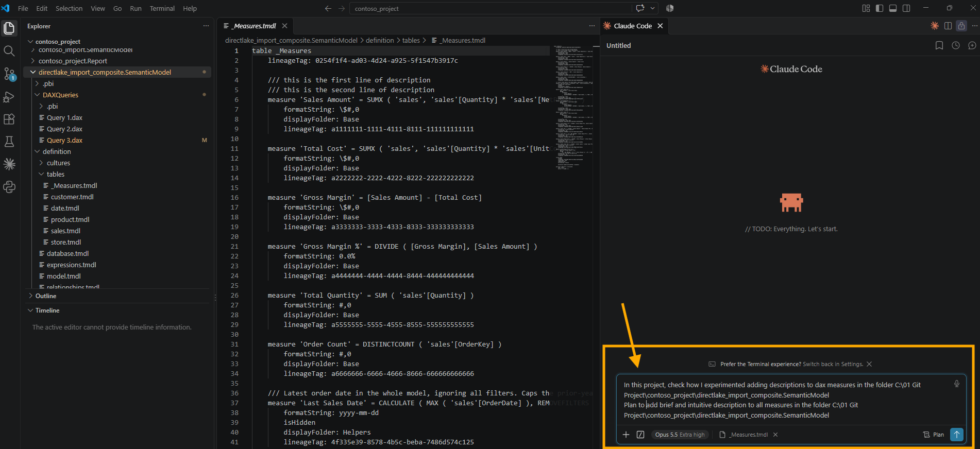The height and width of the screenshot is (449, 980).
Task: Click the Claude spark icon in editor actions
Action: 935,26
